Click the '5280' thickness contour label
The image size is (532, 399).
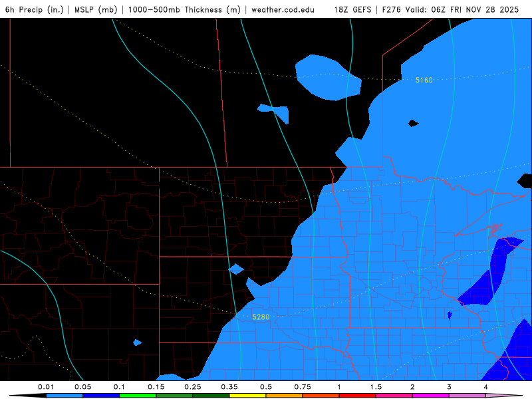[261, 317]
